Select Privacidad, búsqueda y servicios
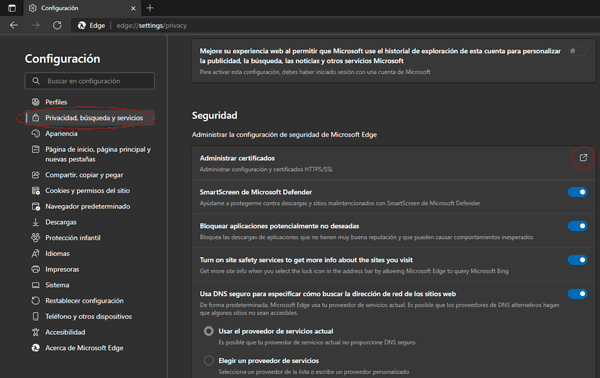 coord(90,118)
